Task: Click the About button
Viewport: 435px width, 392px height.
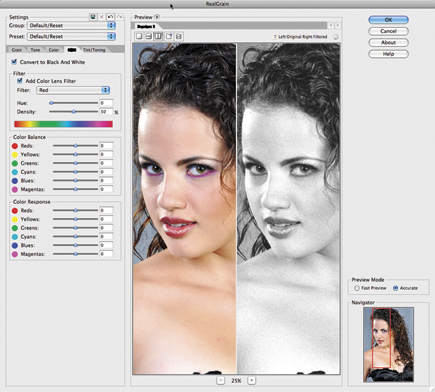Action: click(388, 42)
